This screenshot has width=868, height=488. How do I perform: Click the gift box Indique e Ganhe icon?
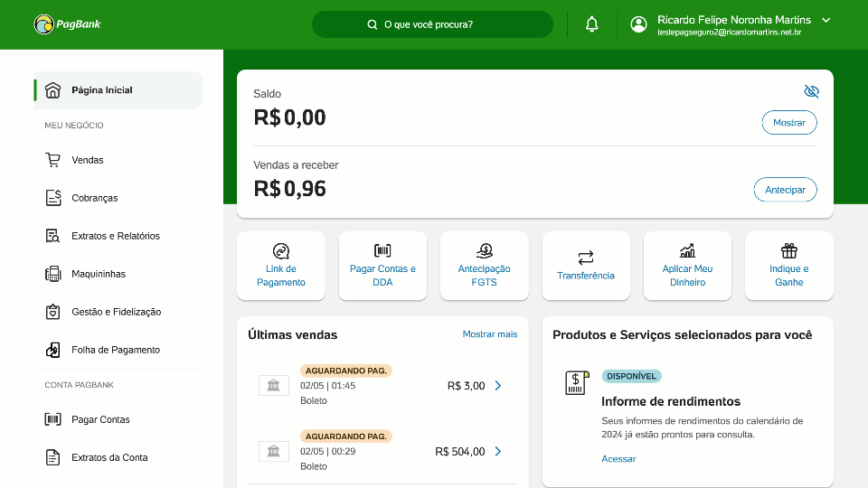click(x=788, y=251)
